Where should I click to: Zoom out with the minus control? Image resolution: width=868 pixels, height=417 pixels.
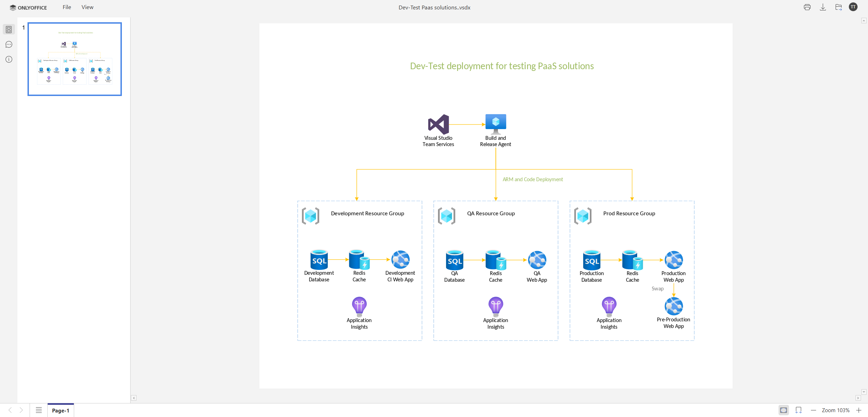(x=813, y=410)
